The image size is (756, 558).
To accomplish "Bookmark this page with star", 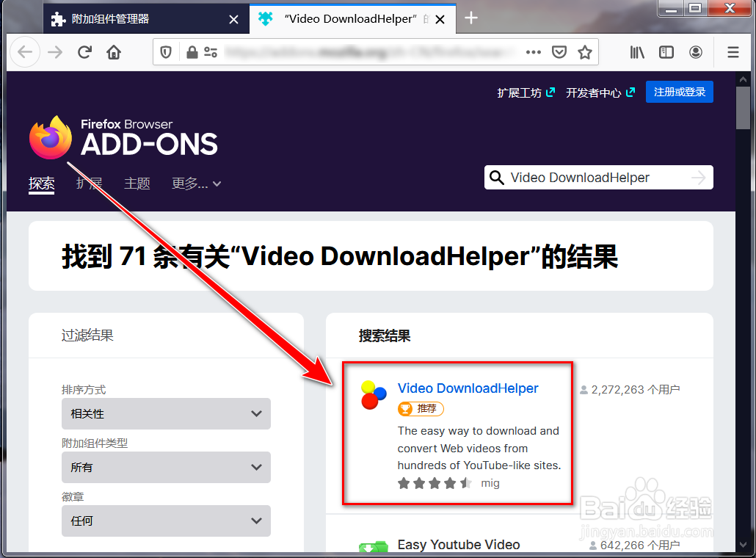I will coord(585,51).
